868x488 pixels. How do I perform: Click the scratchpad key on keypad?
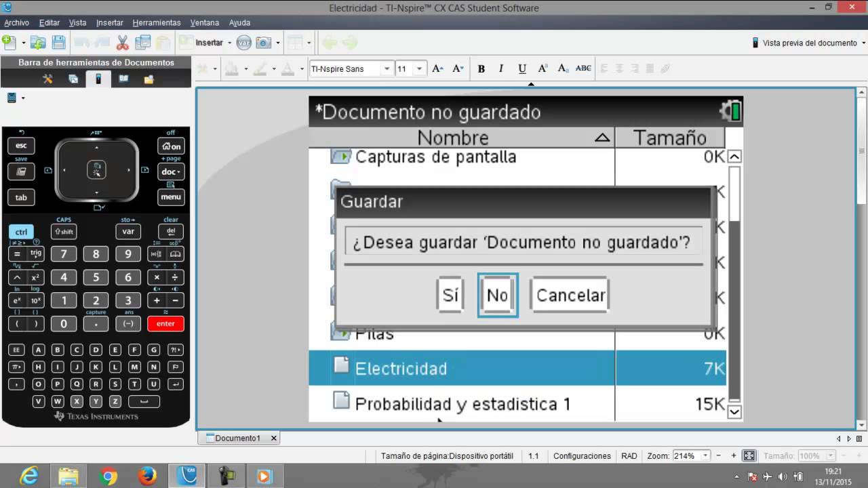point(21,171)
